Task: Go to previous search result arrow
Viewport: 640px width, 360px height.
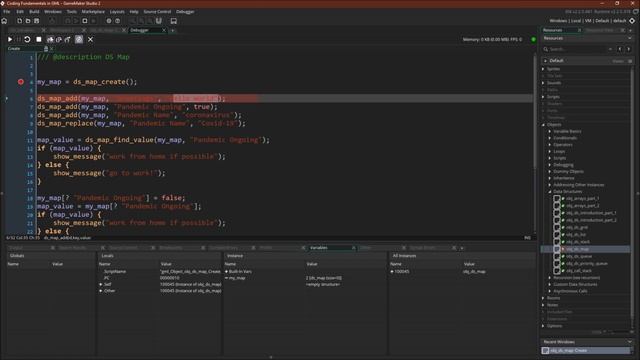Action: [620, 49]
